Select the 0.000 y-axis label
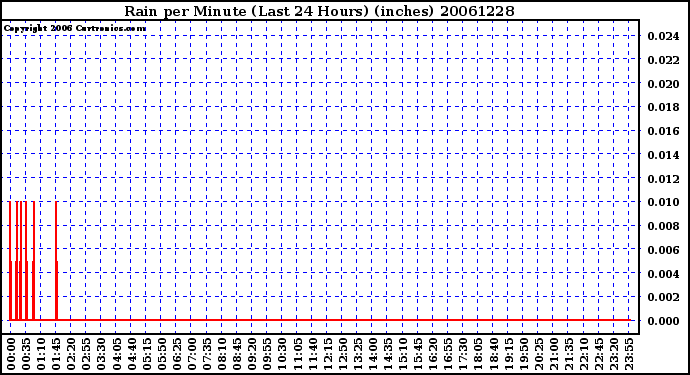The height and width of the screenshot is (375, 690). 663,321
